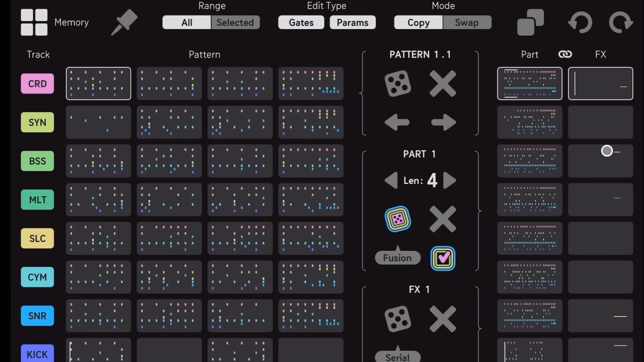
Task: Select CYM fourth pattern thumbnail
Action: point(311,277)
